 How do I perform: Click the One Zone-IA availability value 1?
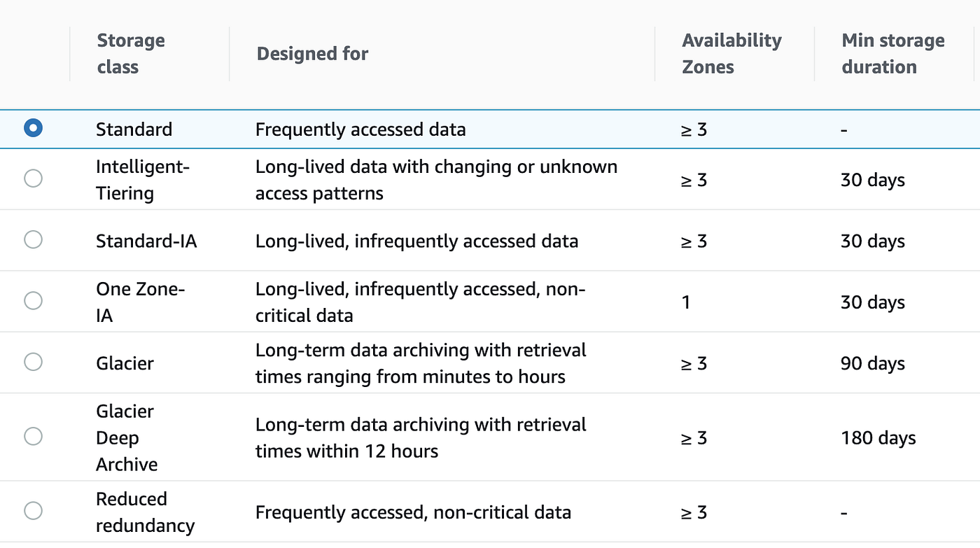tap(686, 302)
